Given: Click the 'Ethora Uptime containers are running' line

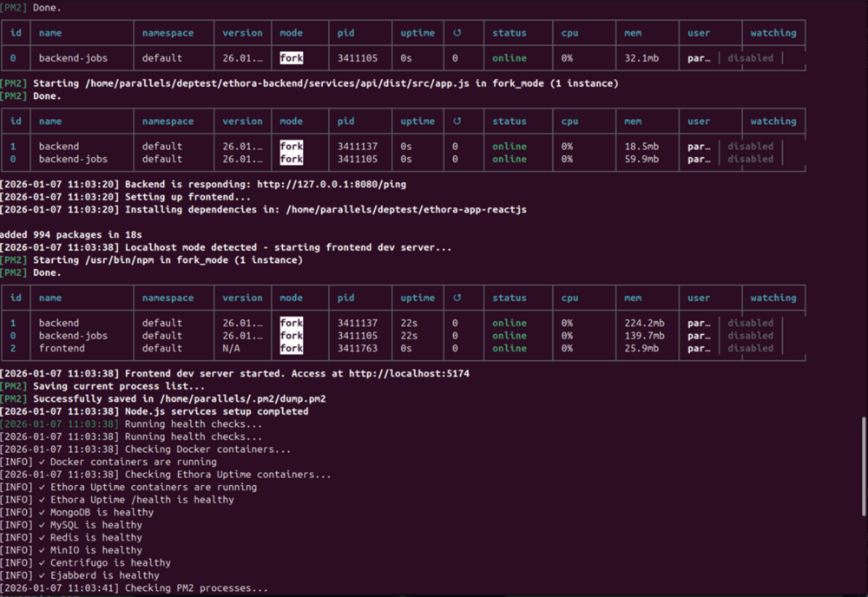Looking at the screenshot, I should click(128, 488).
